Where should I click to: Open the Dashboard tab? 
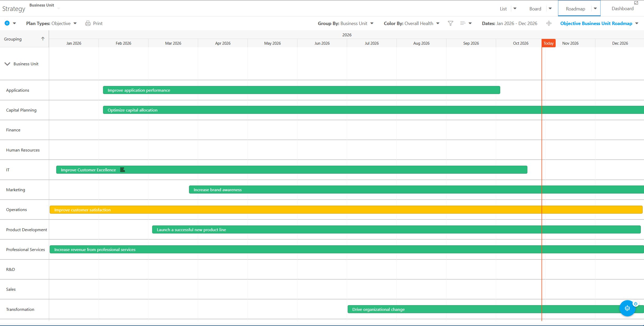(x=622, y=9)
